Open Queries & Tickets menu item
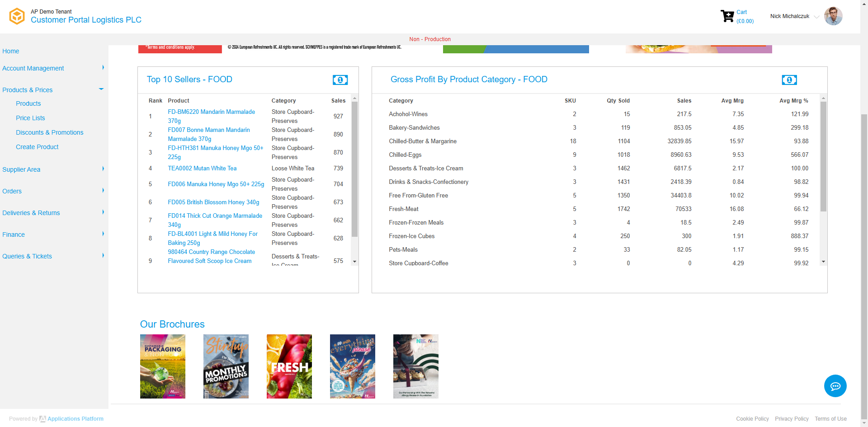This screenshot has width=868, height=427. 27,256
